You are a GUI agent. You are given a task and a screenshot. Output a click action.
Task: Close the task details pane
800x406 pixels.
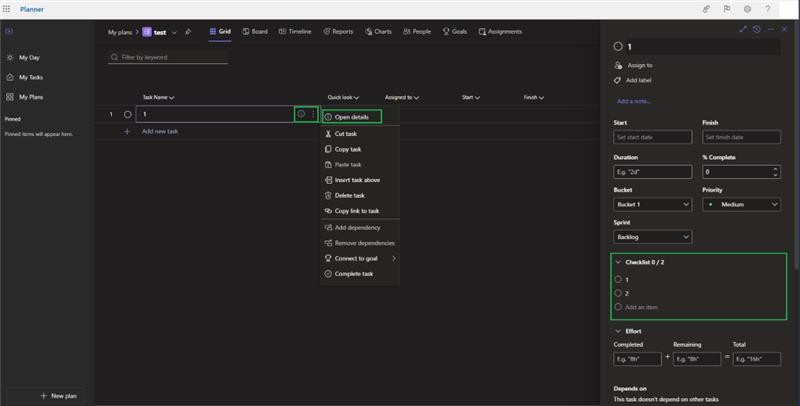click(x=784, y=29)
